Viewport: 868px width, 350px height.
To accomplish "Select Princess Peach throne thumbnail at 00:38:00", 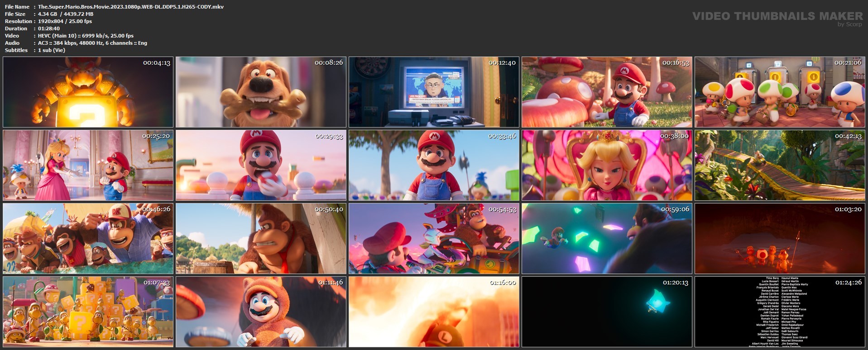I will coord(607,165).
